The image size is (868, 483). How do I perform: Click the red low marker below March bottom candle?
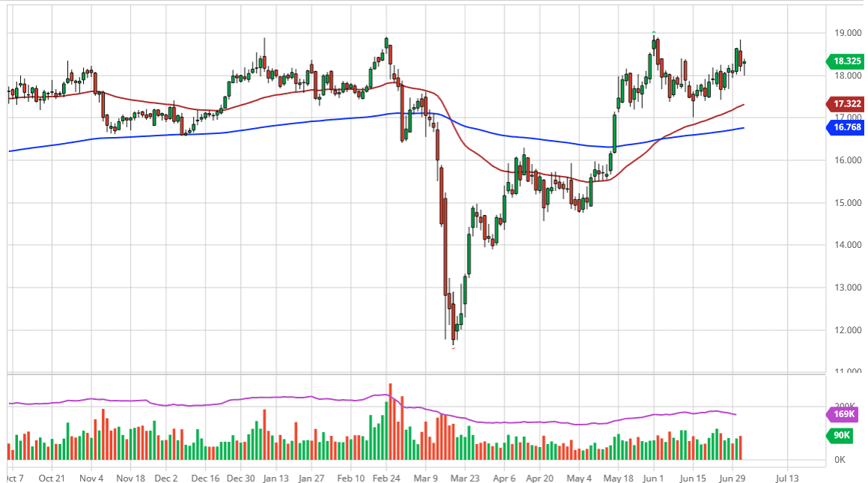click(x=453, y=348)
